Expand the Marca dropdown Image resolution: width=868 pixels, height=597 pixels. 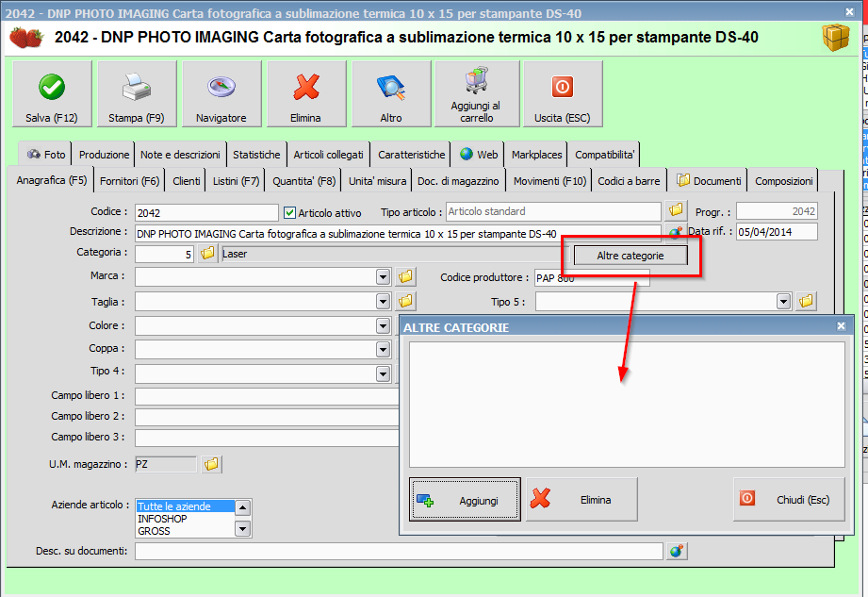click(x=383, y=276)
